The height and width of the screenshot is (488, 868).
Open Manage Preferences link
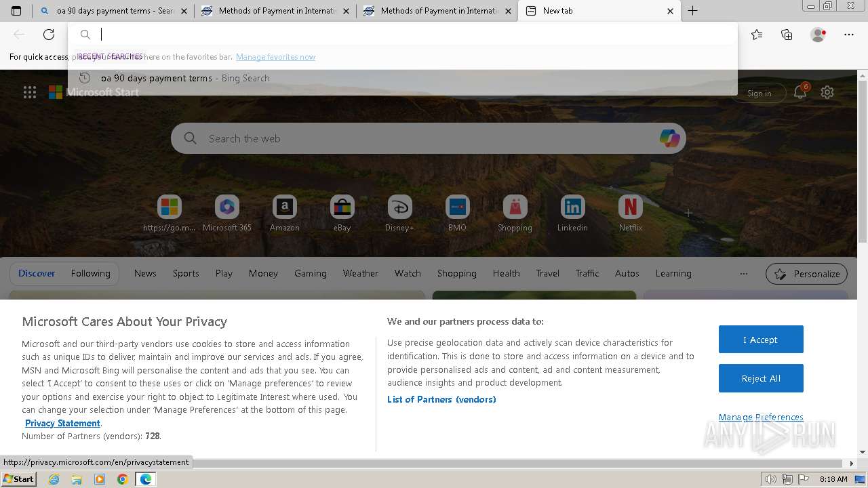click(761, 417)
